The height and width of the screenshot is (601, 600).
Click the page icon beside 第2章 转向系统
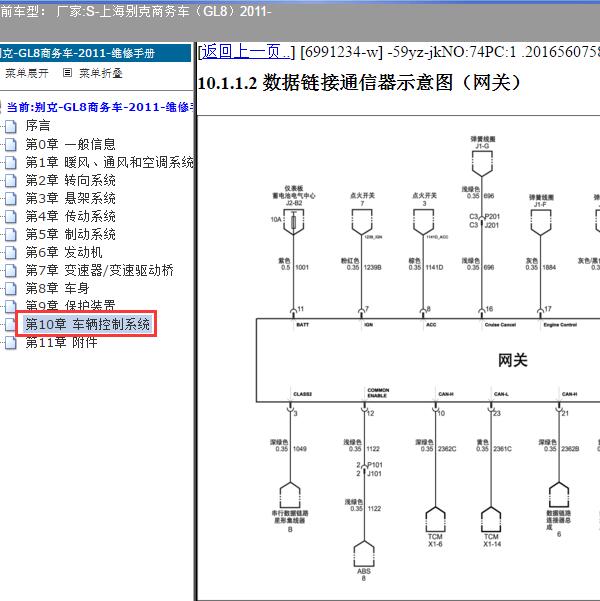click(11, 181)
